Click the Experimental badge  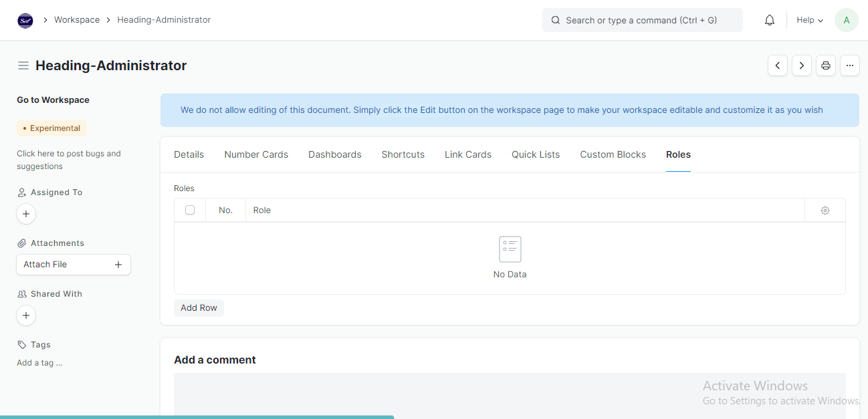51,128
